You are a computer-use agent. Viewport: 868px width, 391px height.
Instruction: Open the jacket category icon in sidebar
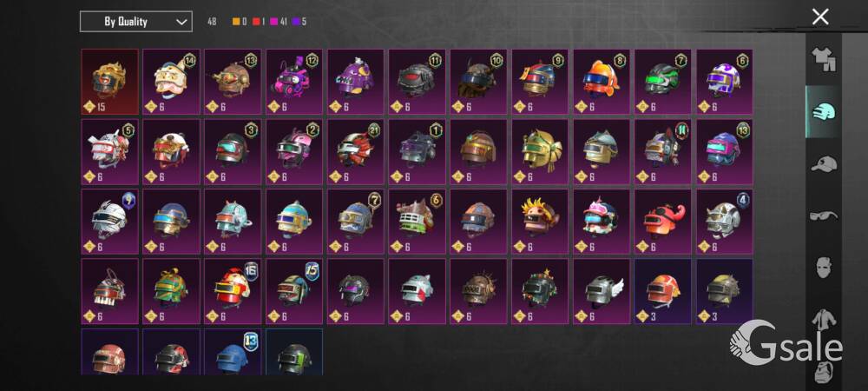pos(825,320)
